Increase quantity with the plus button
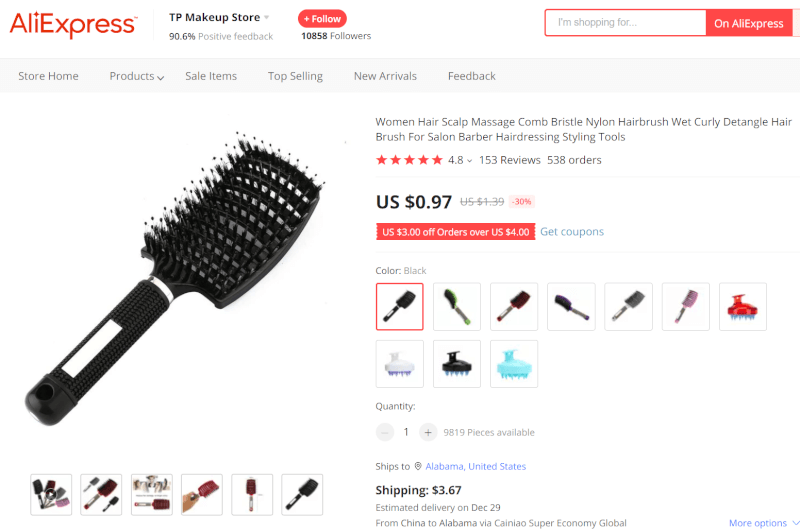Viewport: 800px width, 532px height. tap(428, 433)
